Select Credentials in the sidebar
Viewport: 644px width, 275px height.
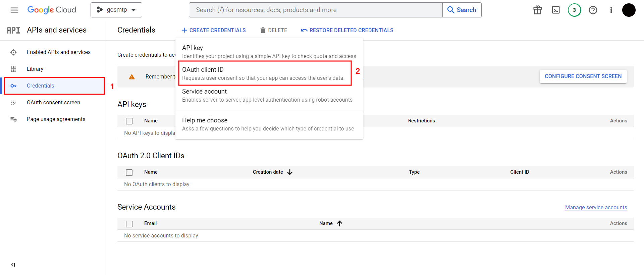click(54, 86)
